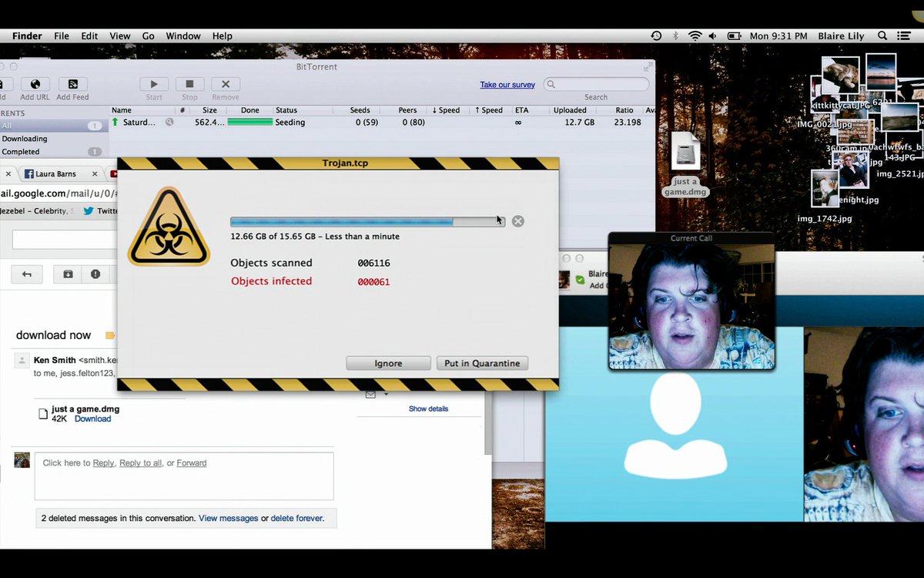
Task: Switch to Laura Barns browser tab
Action: pos(61,174)
